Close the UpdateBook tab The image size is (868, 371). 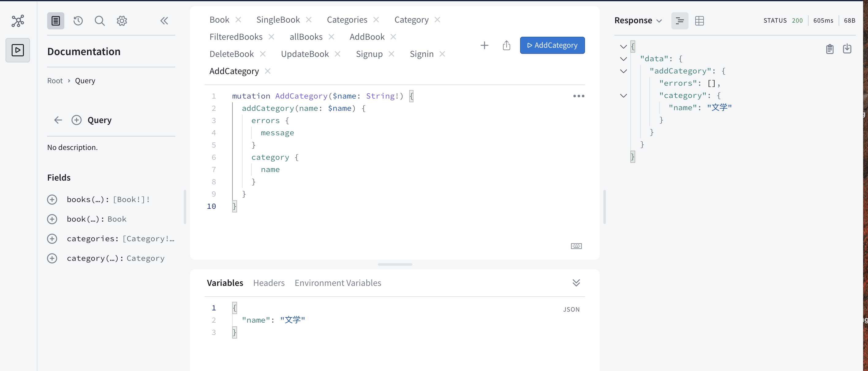tap(338, 54)
